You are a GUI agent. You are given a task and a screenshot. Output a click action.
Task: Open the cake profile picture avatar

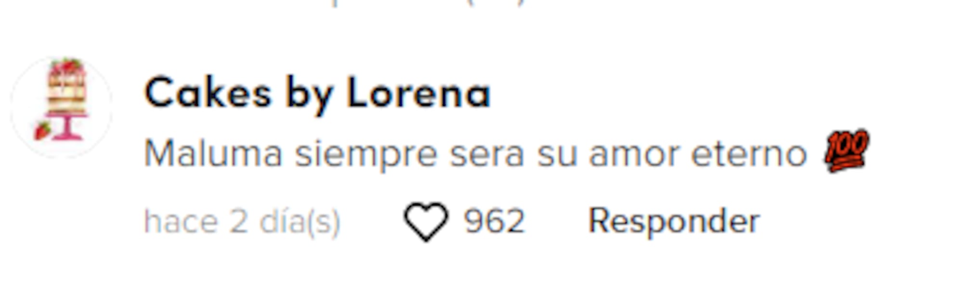pyautogui.click(x=62, y=107)
